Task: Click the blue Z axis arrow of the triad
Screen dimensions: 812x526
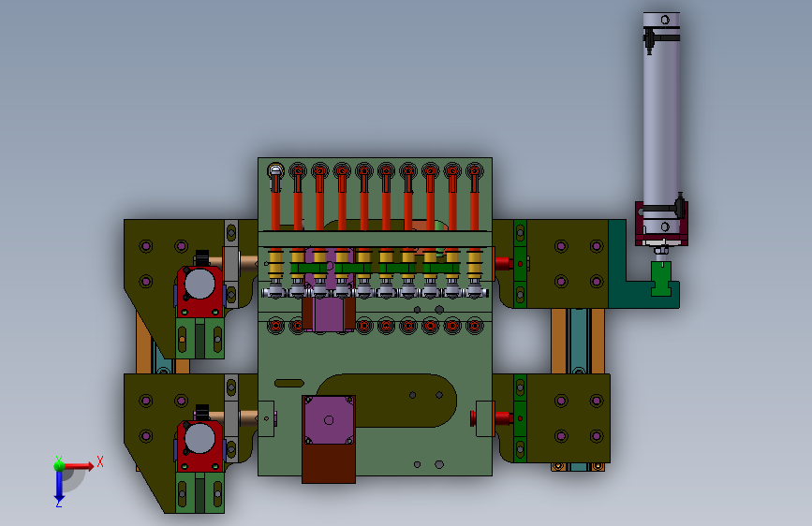Action: [59, 488]
